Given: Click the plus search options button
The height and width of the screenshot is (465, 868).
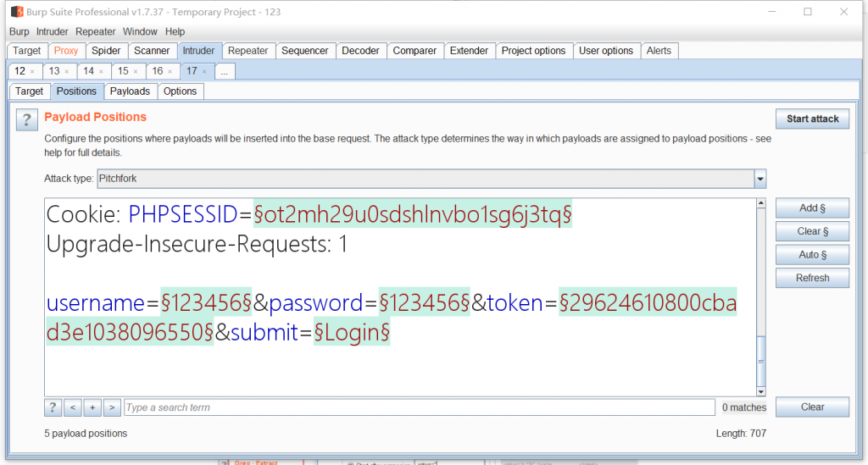Looking at the screenshot, I should tap(92, 407).
